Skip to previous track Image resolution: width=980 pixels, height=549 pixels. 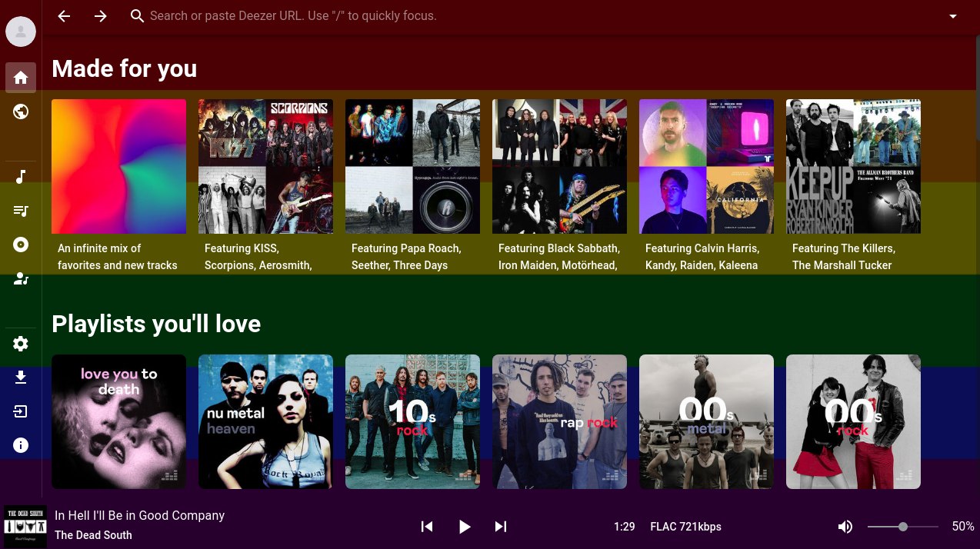[x=427, y=527]
